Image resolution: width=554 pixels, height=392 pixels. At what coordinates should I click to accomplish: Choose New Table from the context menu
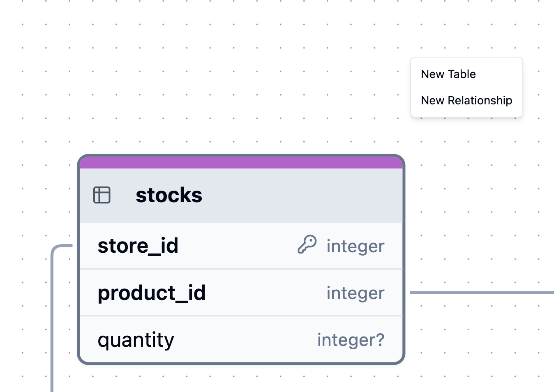(x=448, y=74)
